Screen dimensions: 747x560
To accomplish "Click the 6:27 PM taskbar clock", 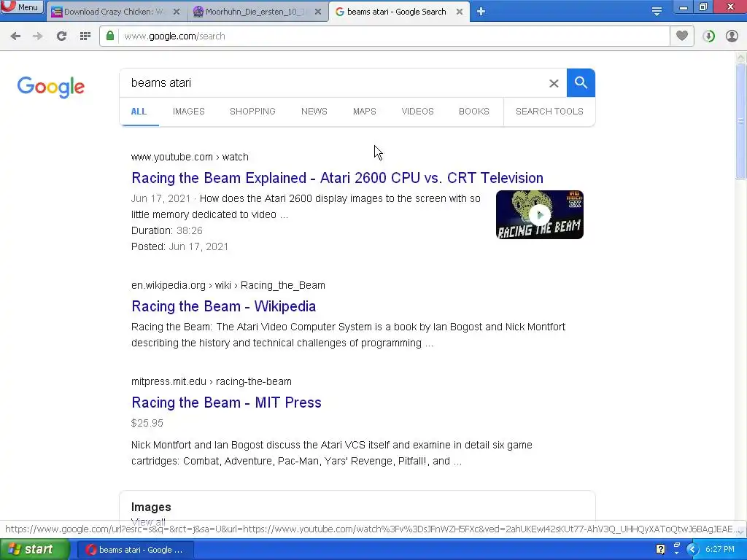I will [719, 550].
